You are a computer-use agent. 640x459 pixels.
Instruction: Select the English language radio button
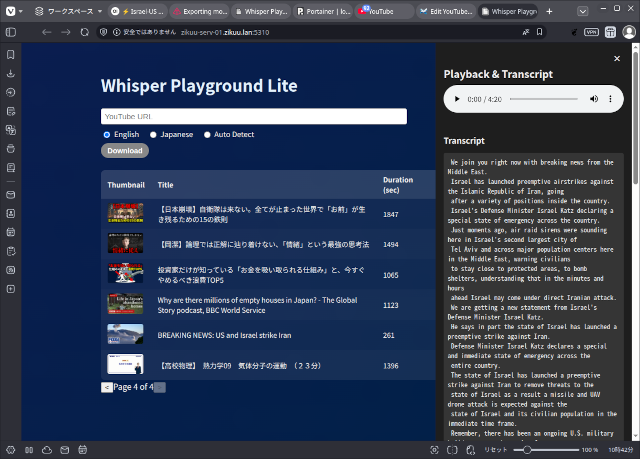(x=107, y=134)
